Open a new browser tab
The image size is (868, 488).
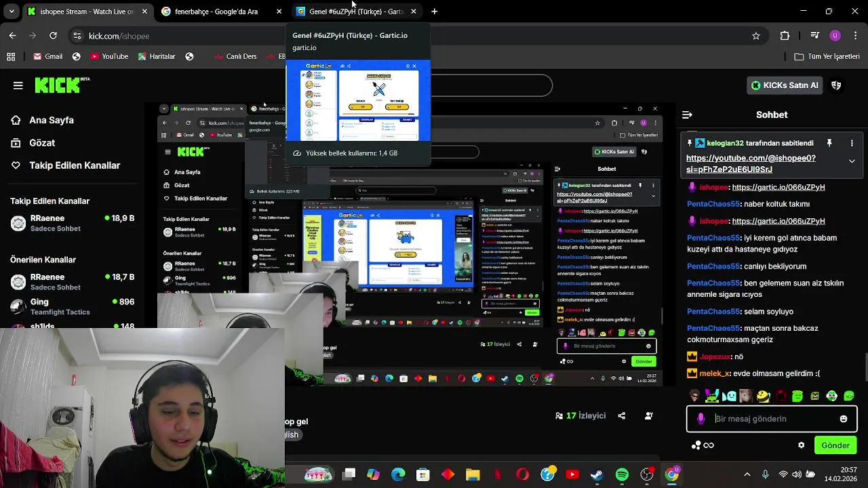pos(434,12)
